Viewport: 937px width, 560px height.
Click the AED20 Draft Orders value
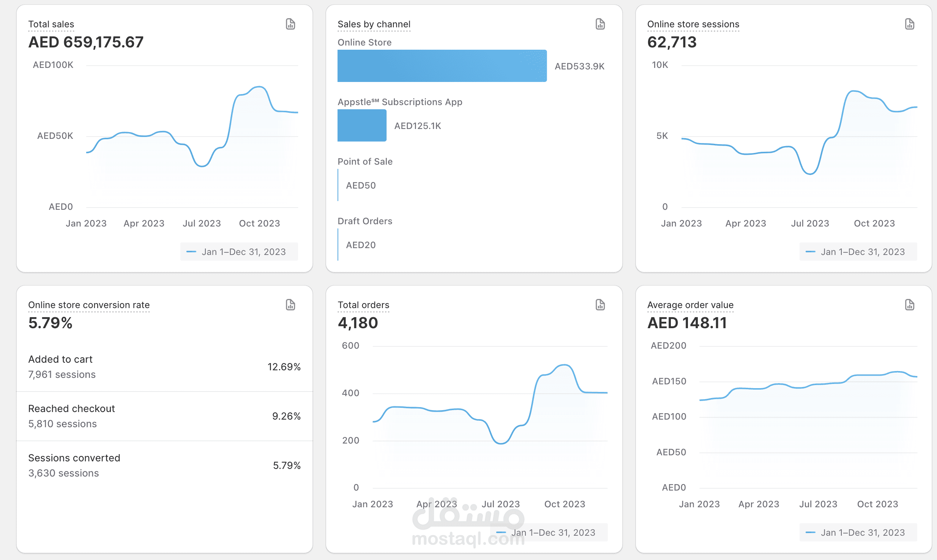[361, 245]
